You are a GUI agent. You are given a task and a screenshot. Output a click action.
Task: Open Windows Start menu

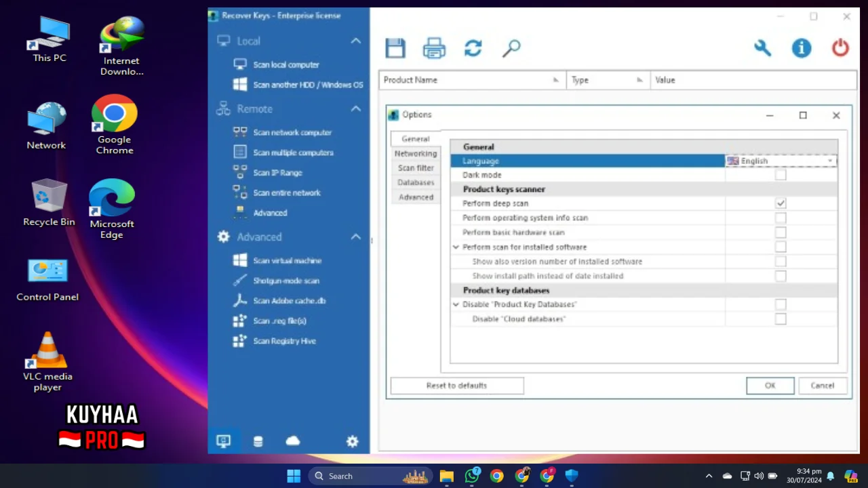point(294,476)
